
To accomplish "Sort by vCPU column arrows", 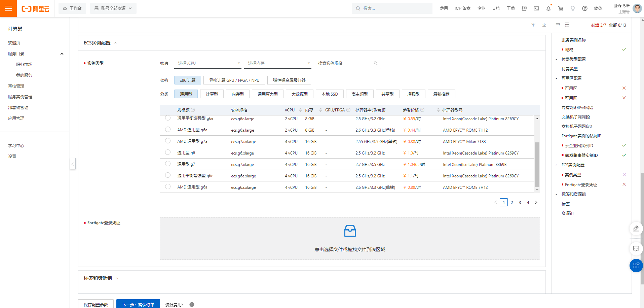I will pyautogui.click(x=300, y=110).
